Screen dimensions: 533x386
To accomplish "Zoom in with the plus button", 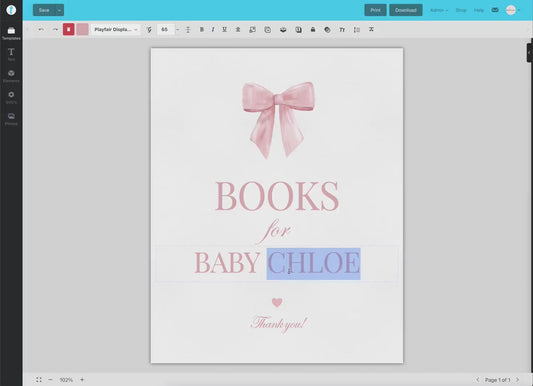I will (x=82, y=380).
